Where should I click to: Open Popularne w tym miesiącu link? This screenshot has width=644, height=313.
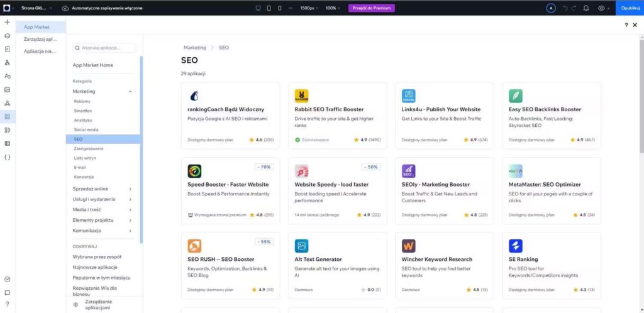pyautogui.click(x=101, y=278)
